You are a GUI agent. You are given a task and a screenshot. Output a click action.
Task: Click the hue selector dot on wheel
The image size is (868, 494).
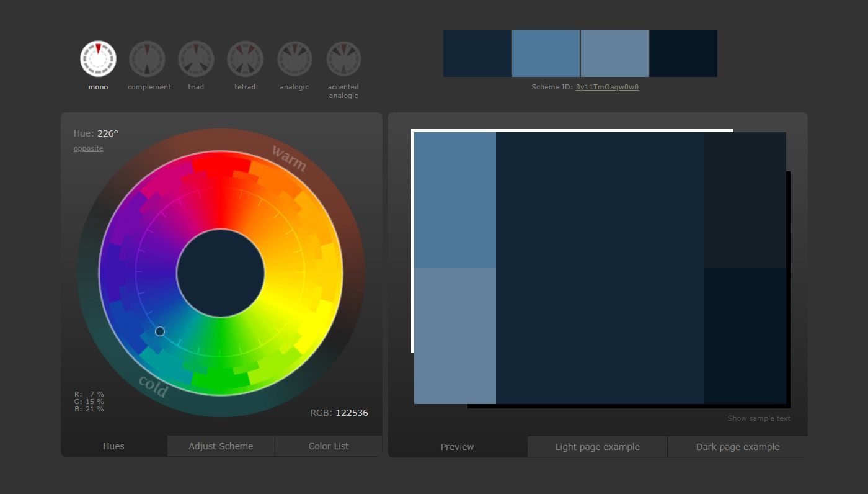160,331
